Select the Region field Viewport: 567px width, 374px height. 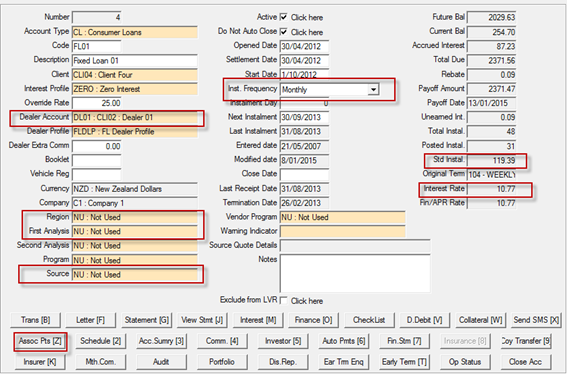pos(135,217)
